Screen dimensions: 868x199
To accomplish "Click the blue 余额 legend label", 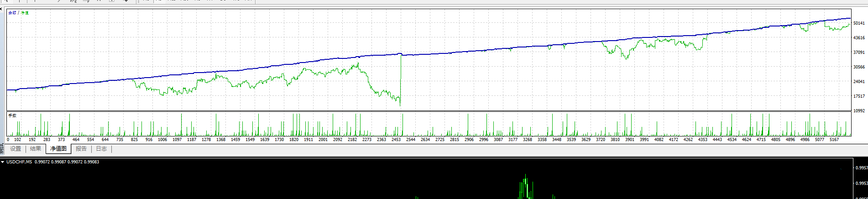I will 12,13.
